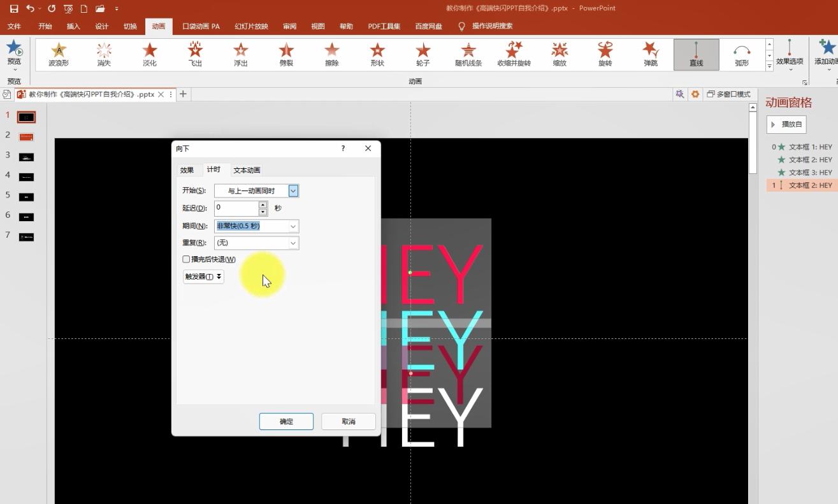
Task: Click the 确定 button
Action: [x=286, y=421]
